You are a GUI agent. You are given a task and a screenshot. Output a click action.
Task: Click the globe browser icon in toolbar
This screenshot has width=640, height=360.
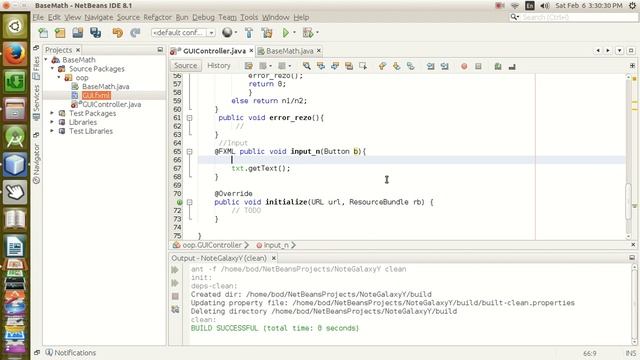pos(227,32)
